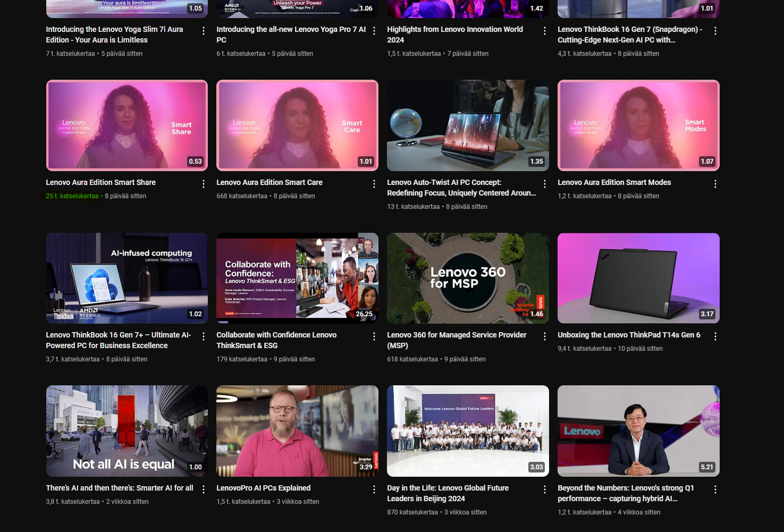The width and height of the screenshot is (784, 532).
Task: Open title Beyond the Numbers: Lenovo's strong Q1
Action: pos(626,493)
